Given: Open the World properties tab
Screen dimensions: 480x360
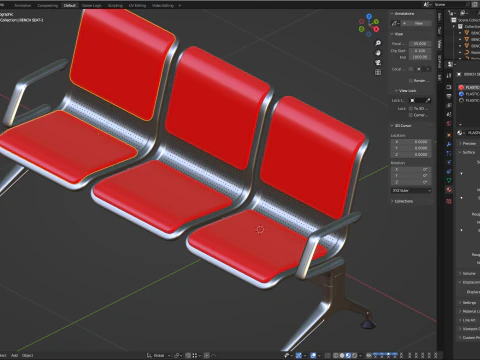Looking at the screenshot, I should click(x=449, y=124).
